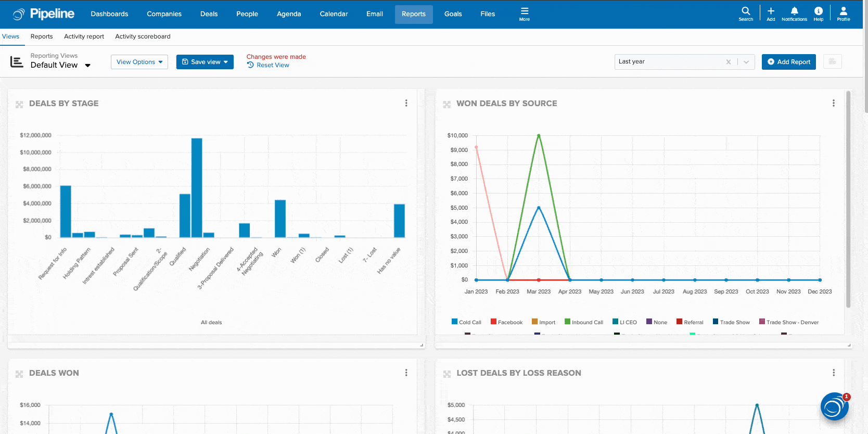Clear the Last year filter
The height and width of the screenshot is (434, 868).
tap(729, 62)
